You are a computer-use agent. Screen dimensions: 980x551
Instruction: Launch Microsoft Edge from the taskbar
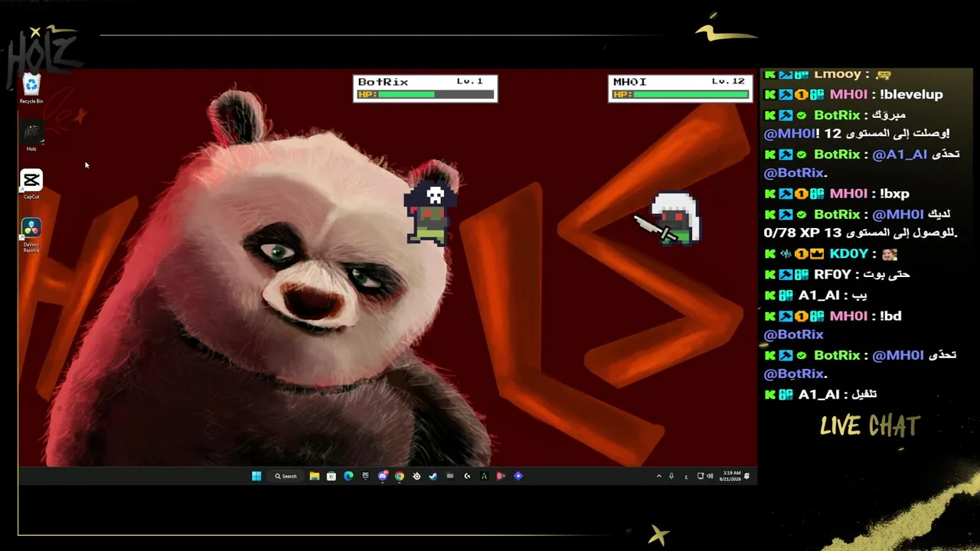[x=348, y=476]
